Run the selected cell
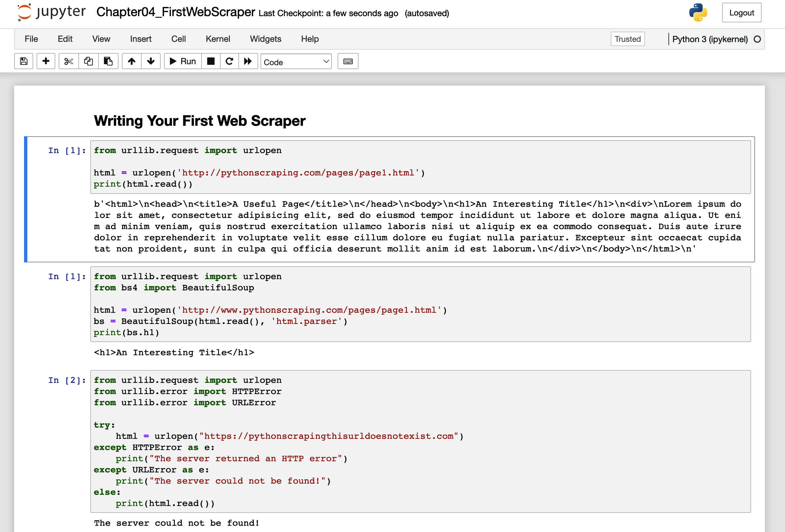 click(182, 61)
